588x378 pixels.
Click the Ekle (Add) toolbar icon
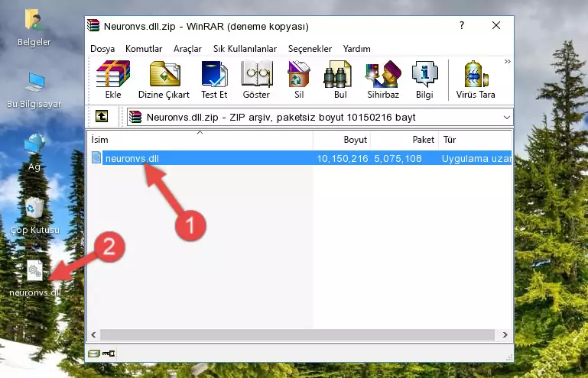point(113,79)
